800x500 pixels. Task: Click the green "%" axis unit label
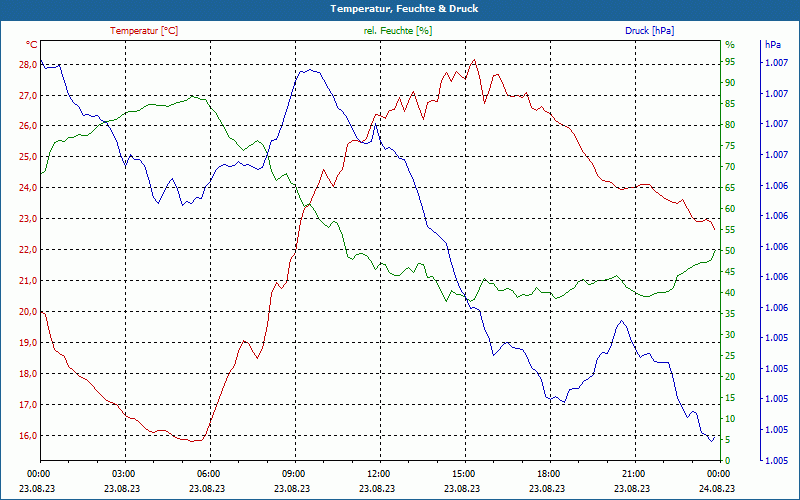click(730, 45)
